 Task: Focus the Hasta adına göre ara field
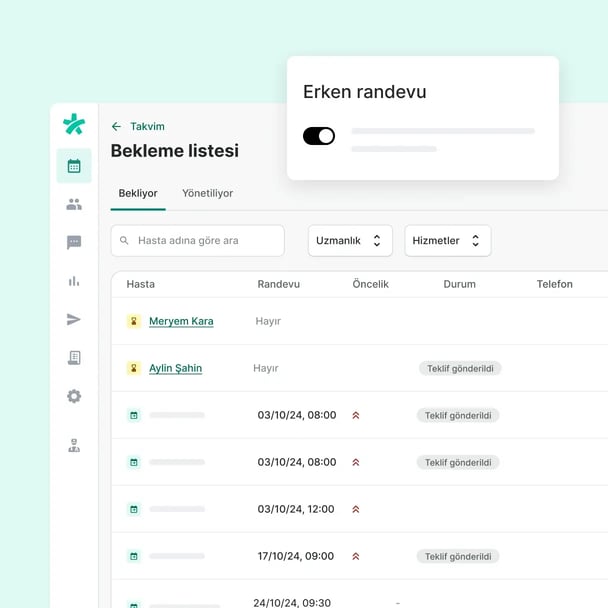(x=197, y=240)
